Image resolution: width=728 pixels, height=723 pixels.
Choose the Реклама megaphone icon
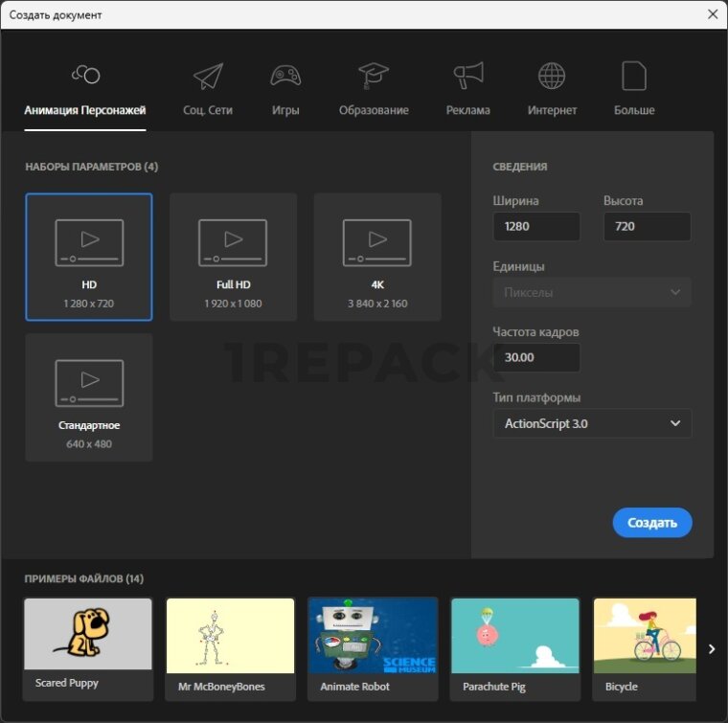pos(467,77)
